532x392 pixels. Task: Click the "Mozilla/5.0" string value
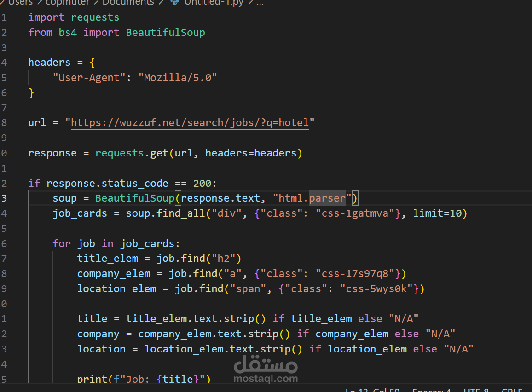point(178,78)
